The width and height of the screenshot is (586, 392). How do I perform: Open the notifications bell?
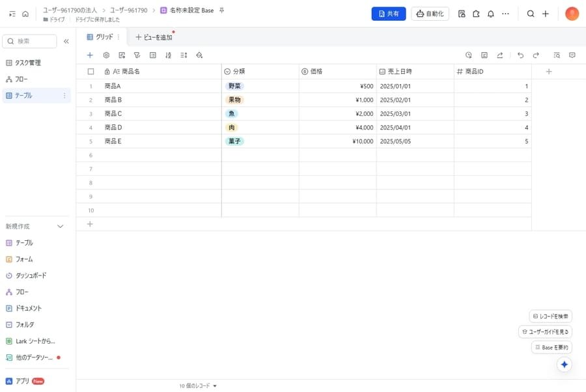coord(490,14)
